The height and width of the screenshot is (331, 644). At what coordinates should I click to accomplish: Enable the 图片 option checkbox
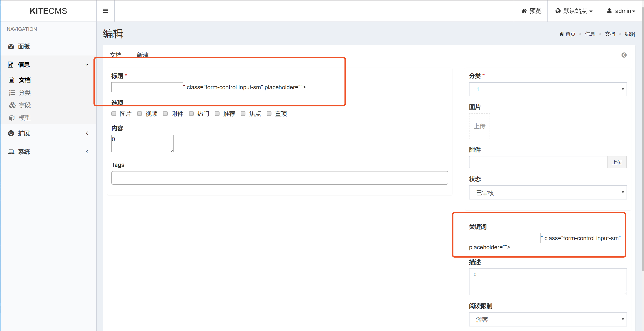coord(114,114)
